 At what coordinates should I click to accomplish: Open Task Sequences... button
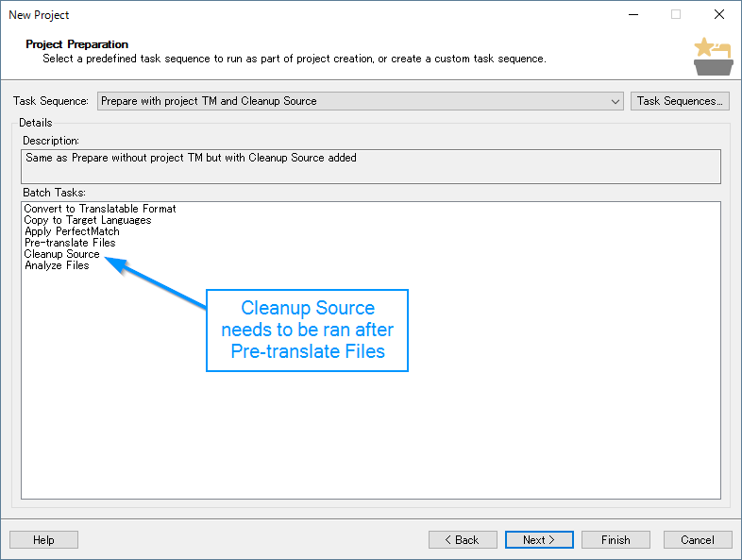point(680,101)
